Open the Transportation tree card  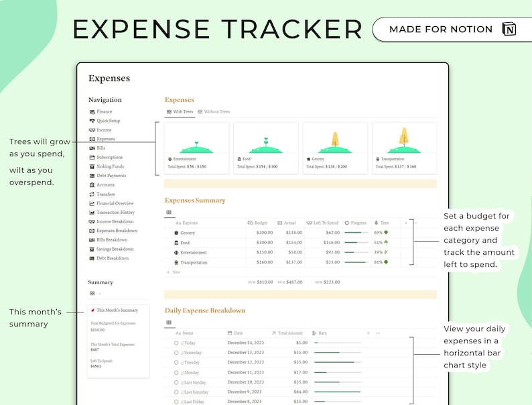click(405, 148)
